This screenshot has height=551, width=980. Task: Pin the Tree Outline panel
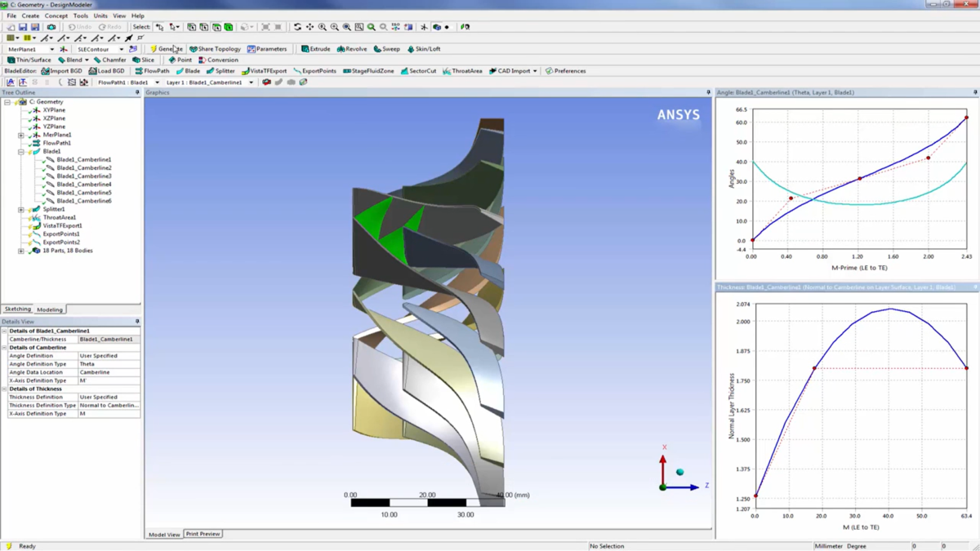click(x=137, y=93)
